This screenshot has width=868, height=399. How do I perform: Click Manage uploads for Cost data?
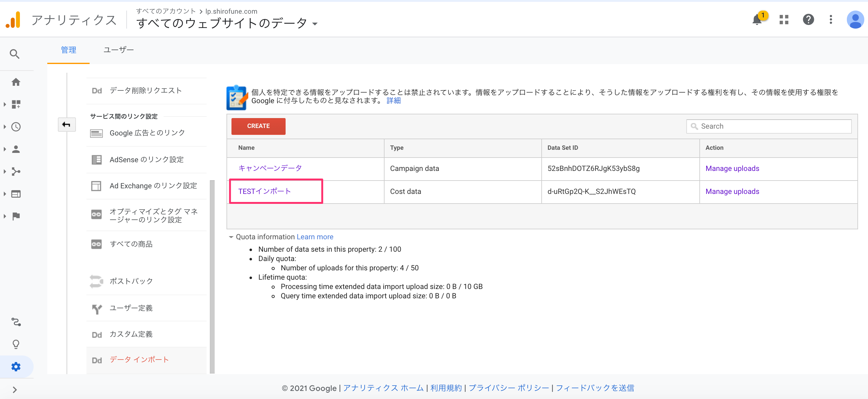[x=732, y=191]
